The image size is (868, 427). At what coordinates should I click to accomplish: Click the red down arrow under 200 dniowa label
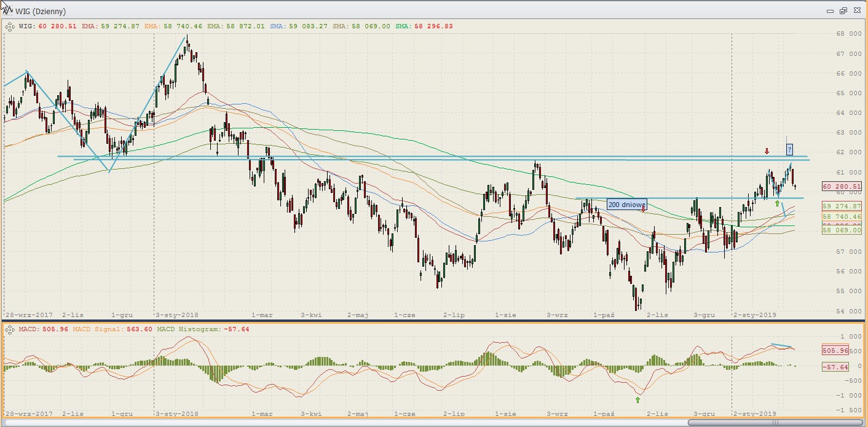pos(643,209)
